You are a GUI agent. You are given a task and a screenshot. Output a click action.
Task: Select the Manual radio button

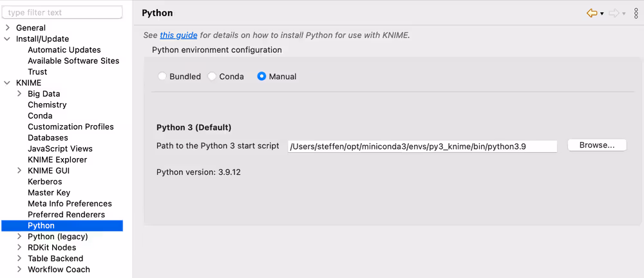tap(261, 76)
